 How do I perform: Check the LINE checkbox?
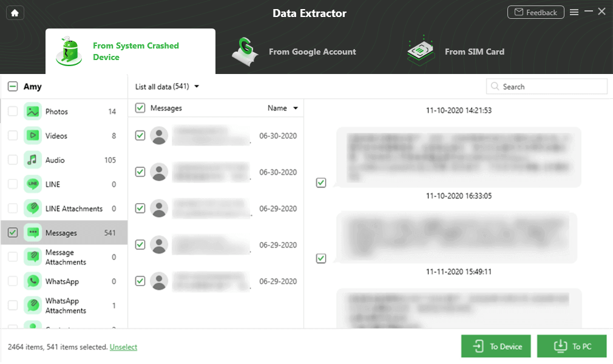(x=13, y=184)
